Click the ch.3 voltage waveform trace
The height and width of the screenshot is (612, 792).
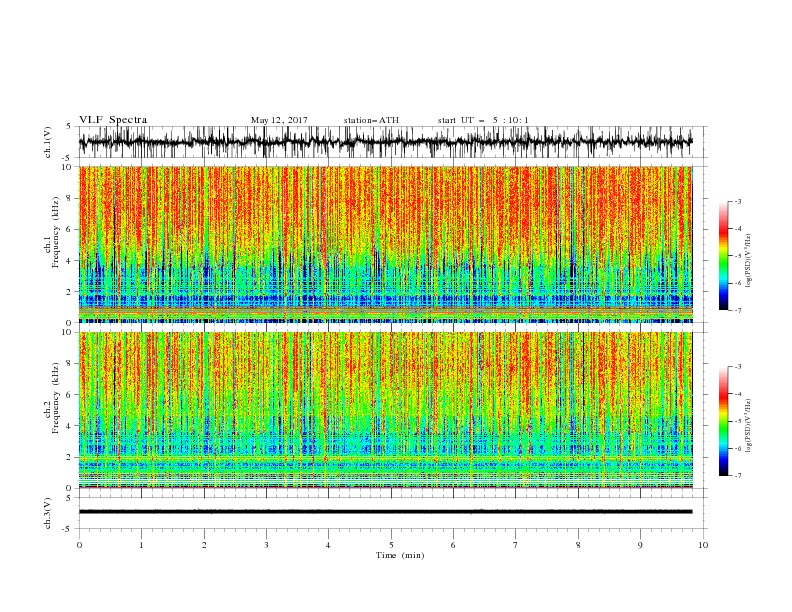tap(385, 512)
